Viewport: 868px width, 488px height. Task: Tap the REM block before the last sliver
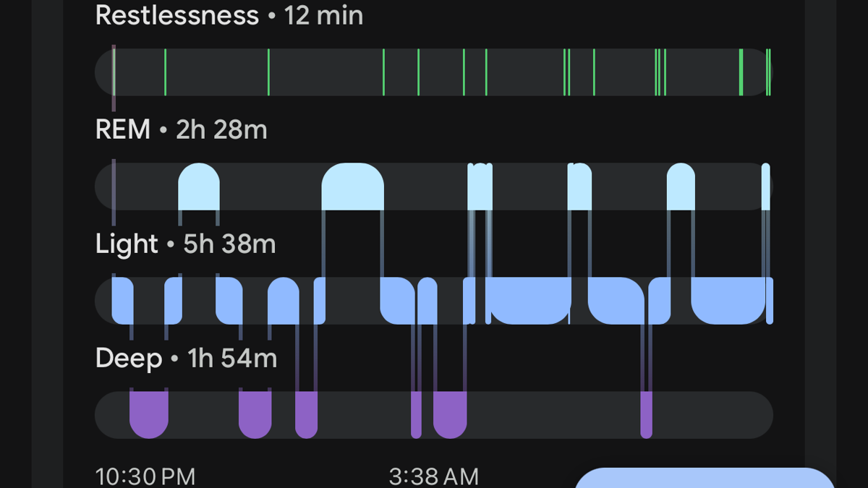[x=681, y=187]
